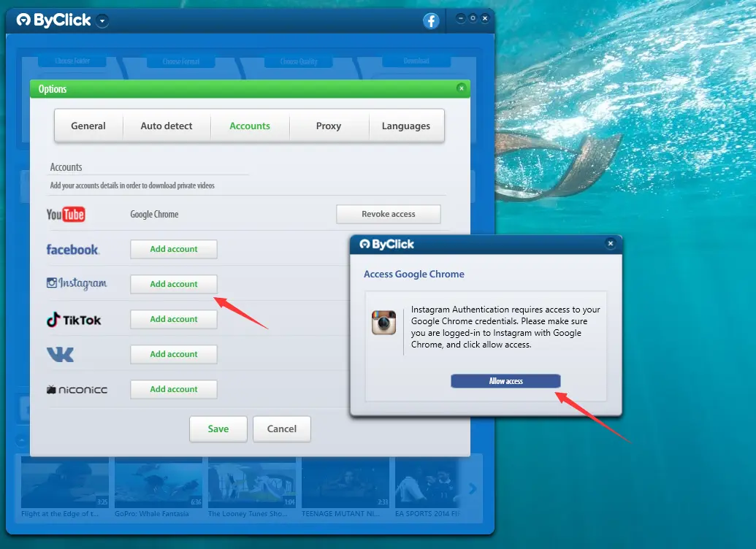756x549 pixels.
Task: Open the Proxy tab
Action: click(x=329, y=126)
